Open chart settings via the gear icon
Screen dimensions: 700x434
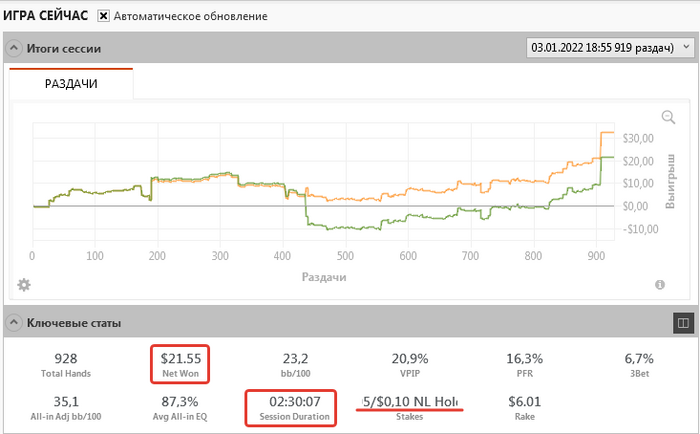pos(25,285)
